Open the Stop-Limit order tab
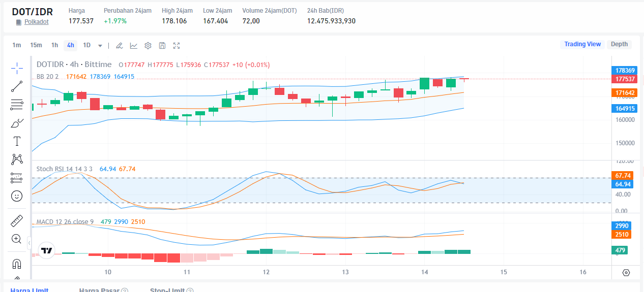Screen dimensions: 644x292 coord(167,290)
